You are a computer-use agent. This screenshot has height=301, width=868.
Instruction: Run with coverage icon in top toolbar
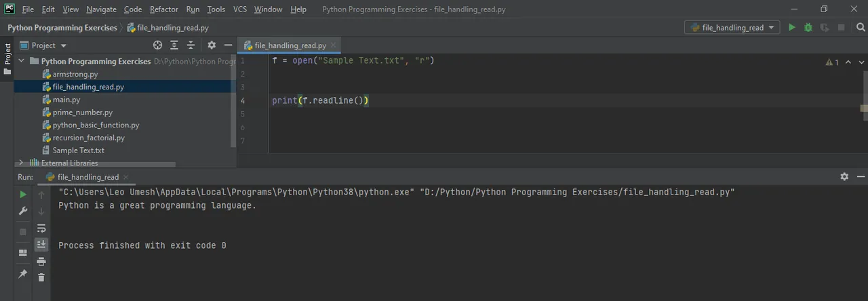(x=825, y=28)
